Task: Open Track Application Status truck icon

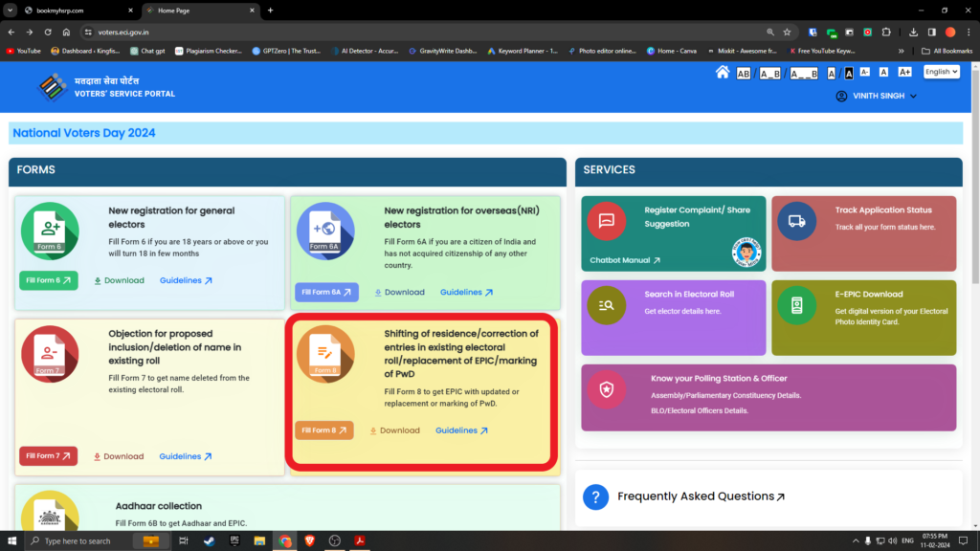Action: [797, 221]
